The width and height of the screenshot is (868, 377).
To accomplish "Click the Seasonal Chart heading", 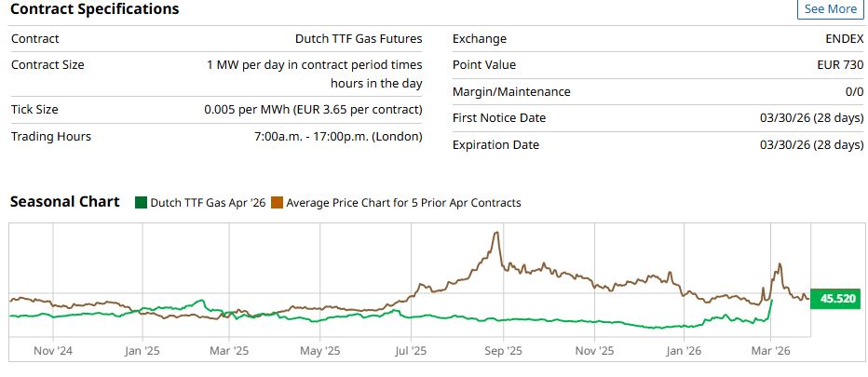I will [64, 202].
